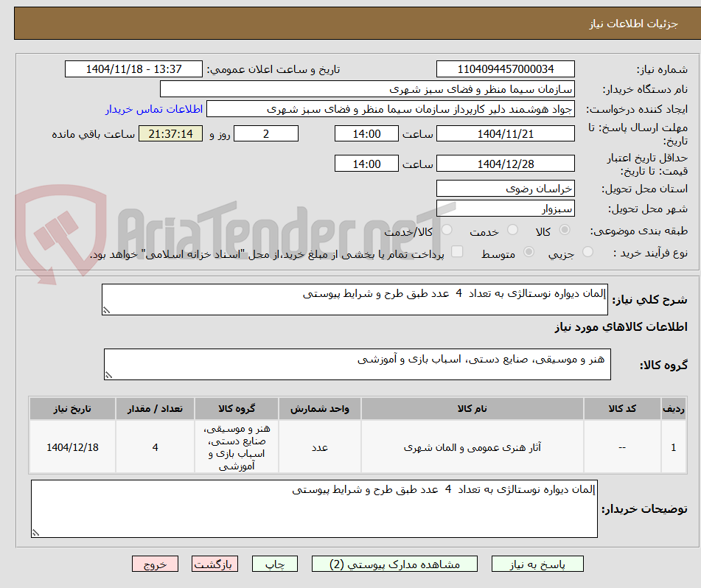
Task: Click the price validity ساعت 14:00 field
Action: pyautogui.click(x=366, y=164)
